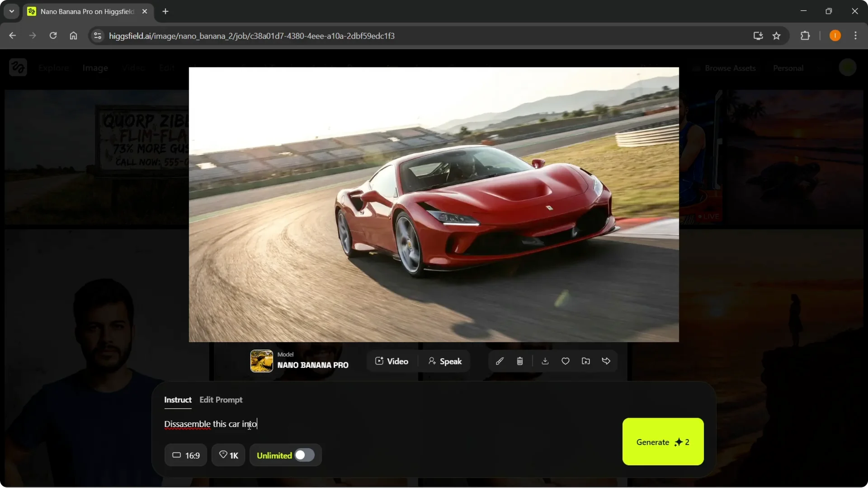Select the Nano Banana Pro model thumbnail

pyautogui.click(x=262, y=361)
